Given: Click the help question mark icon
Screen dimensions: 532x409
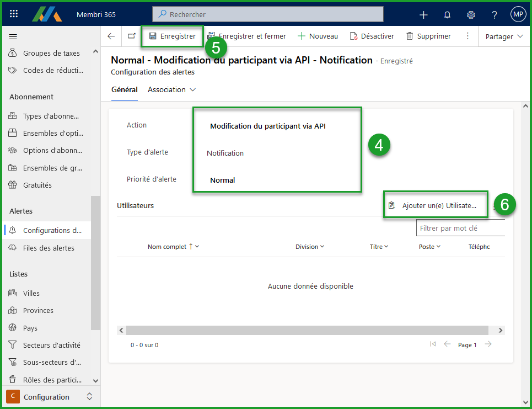Looking at the screenshot, I should click(495, 14).
